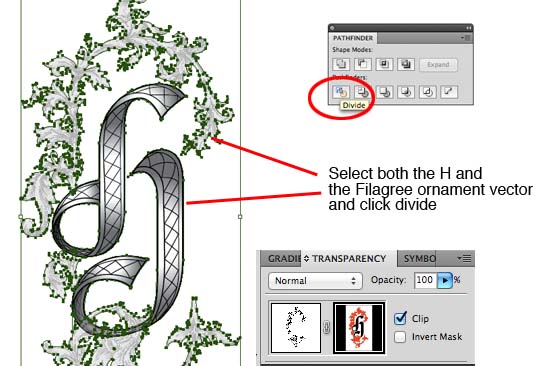This screenshot has width=540, height=366.
Task: Switch to the Gradient tab
Action: pyautogui.click(x=281, y=259)
